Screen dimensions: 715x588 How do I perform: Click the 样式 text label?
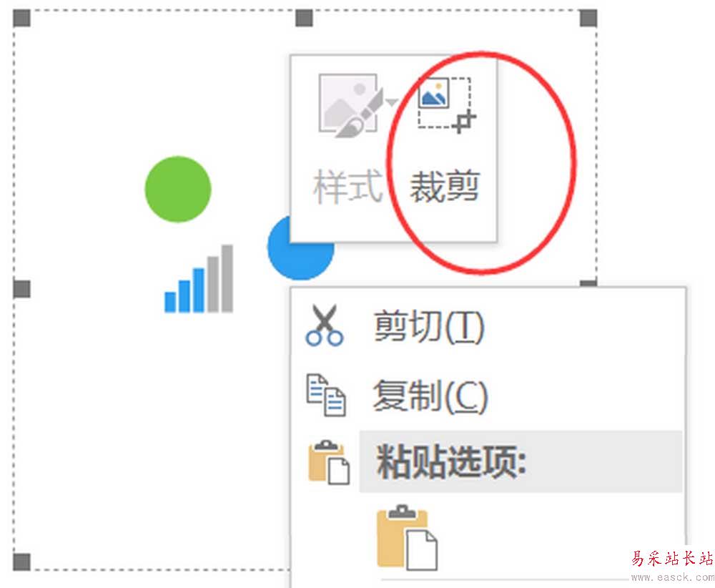[x=348, y=186]
